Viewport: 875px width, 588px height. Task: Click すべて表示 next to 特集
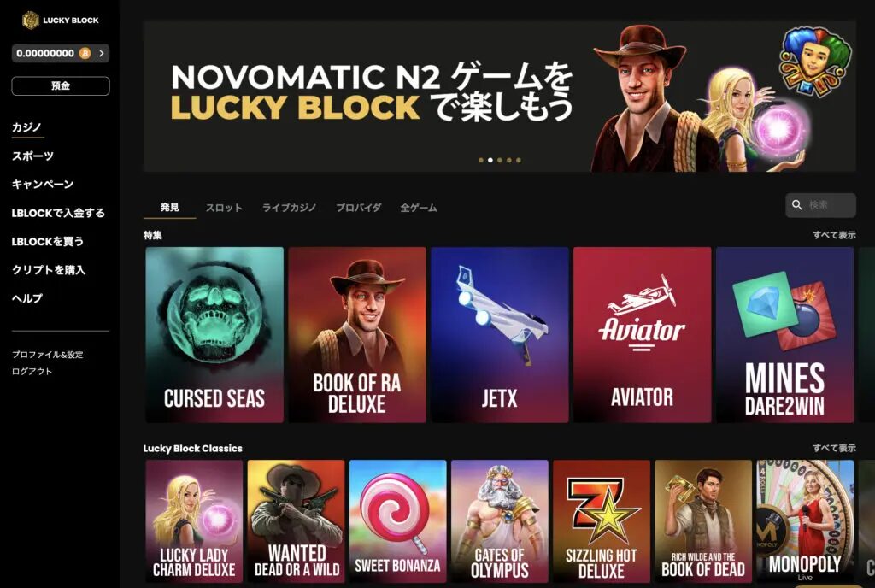pos(834,235)
